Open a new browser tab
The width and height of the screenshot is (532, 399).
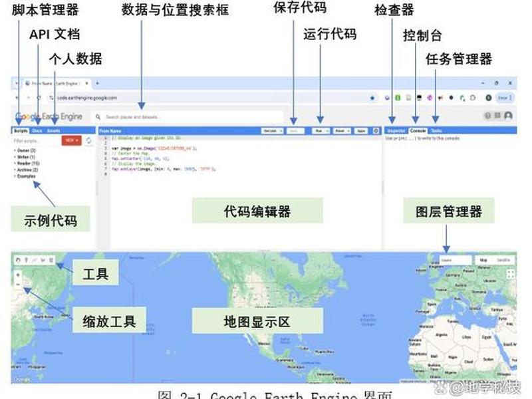(97, 83)
